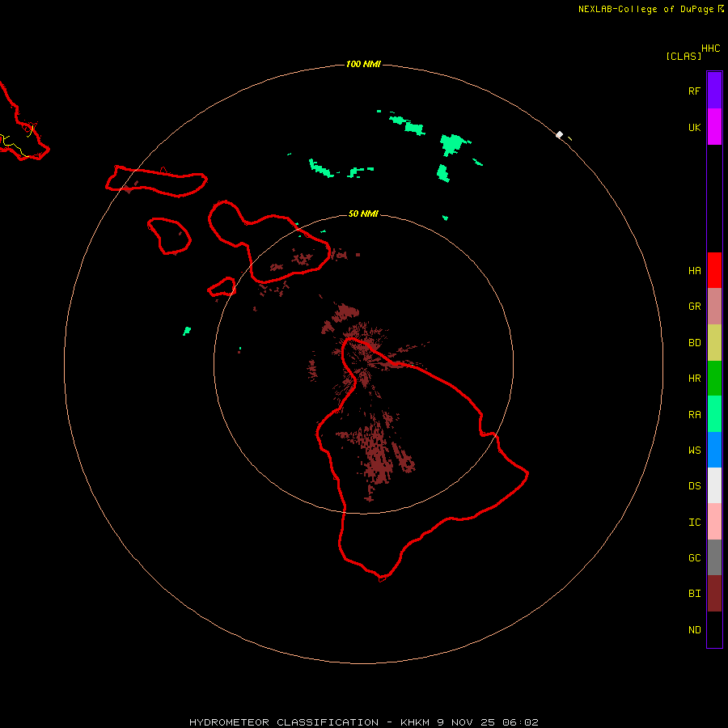The width and height of the screenshot is (728, 728).
Task: Click the brown BI legend swatch
Action: [x=714, y=594]
